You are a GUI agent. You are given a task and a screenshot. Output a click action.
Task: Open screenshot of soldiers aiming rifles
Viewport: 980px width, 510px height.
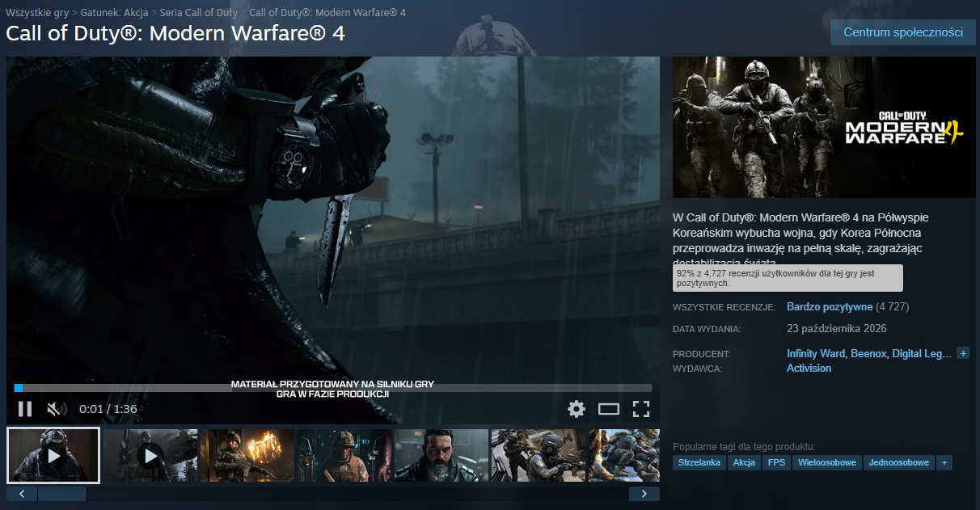click(x=539, y=456)
